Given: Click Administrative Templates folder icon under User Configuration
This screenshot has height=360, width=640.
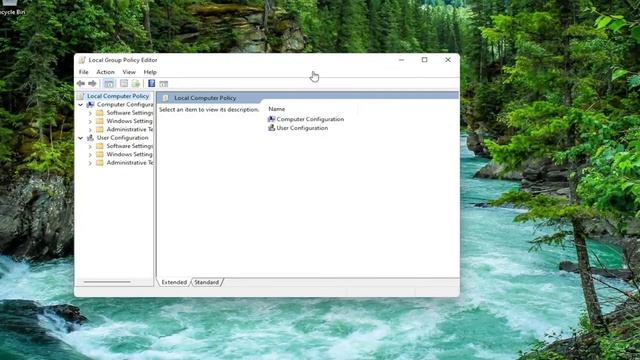Looking at the screenshot, I should 100,163.
